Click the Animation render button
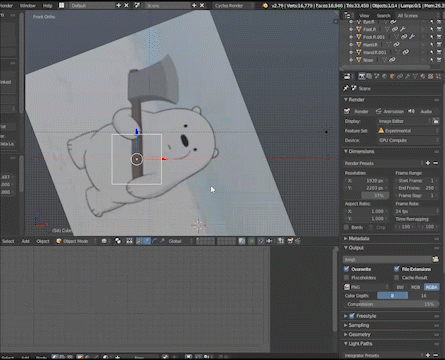 pyautogui.click(x=390, y=111)
